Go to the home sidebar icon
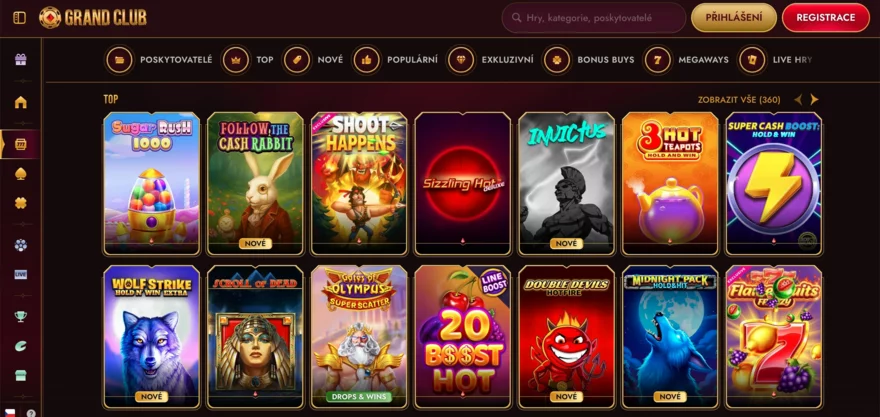 21,102
